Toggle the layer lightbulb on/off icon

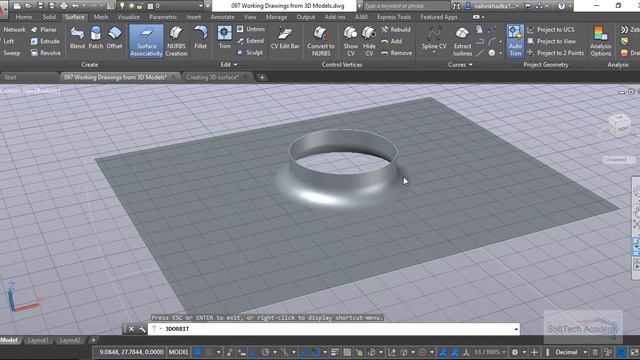[x=122, y=6]
